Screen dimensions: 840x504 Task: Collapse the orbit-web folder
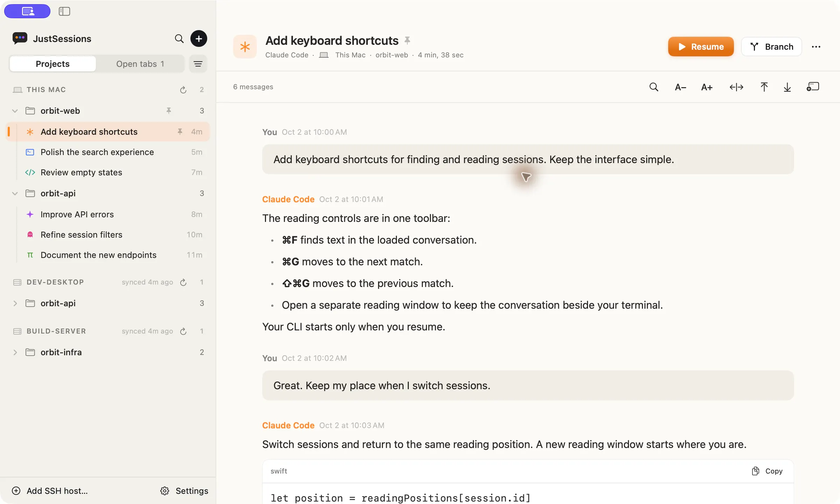(x=15, y=111)
